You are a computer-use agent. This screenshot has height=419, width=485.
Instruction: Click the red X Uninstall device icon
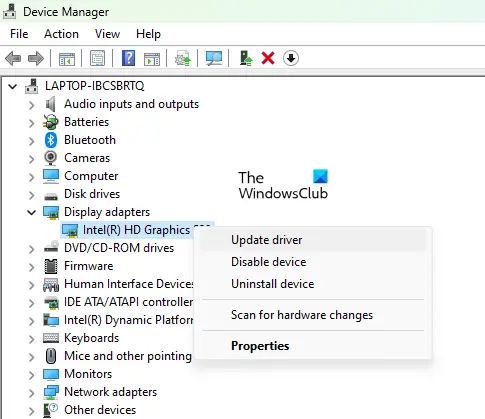coord(268,59)
